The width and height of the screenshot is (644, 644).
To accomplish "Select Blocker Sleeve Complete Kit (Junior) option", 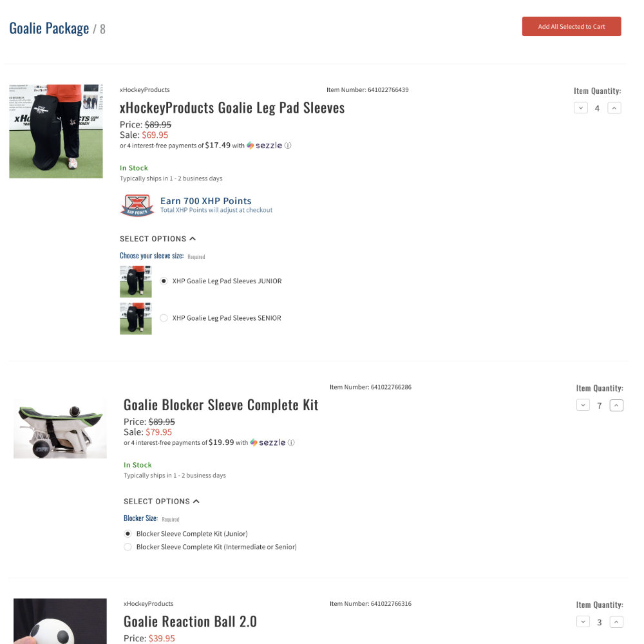I will pos(128,533).
